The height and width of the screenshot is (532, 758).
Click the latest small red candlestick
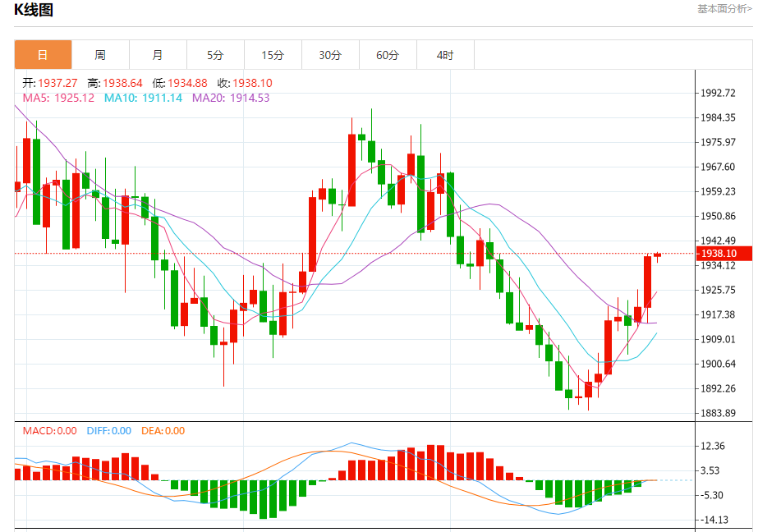(x=658, y=255)
